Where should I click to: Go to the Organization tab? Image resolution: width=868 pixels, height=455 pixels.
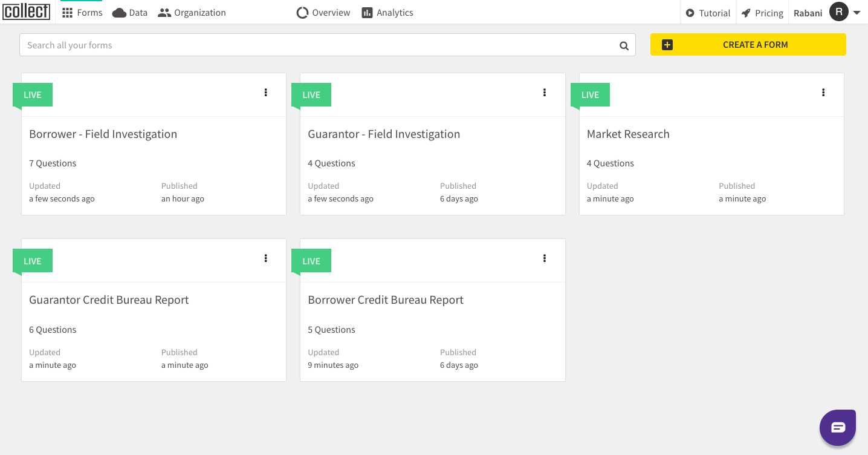(x=192, y=13)
